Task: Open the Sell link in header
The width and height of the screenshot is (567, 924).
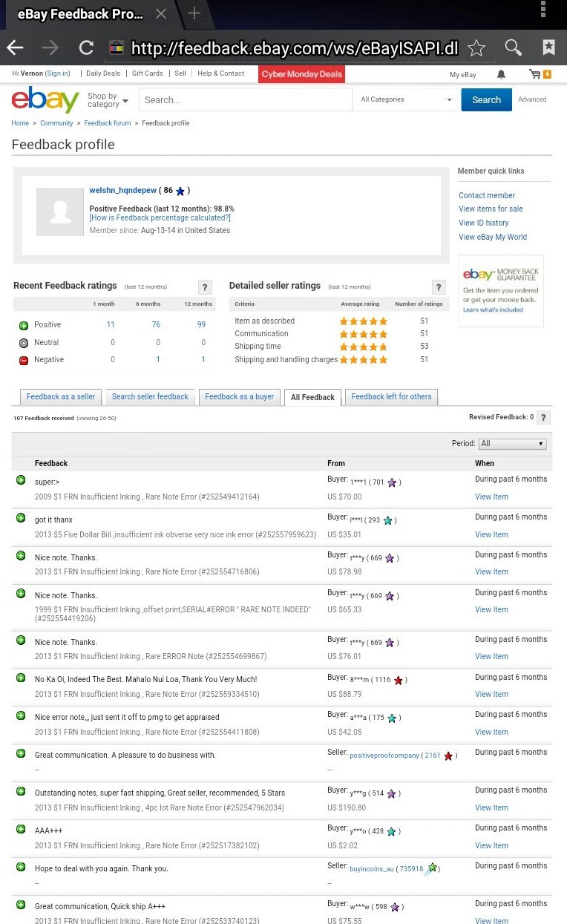Action: click(x=180, y=73)
